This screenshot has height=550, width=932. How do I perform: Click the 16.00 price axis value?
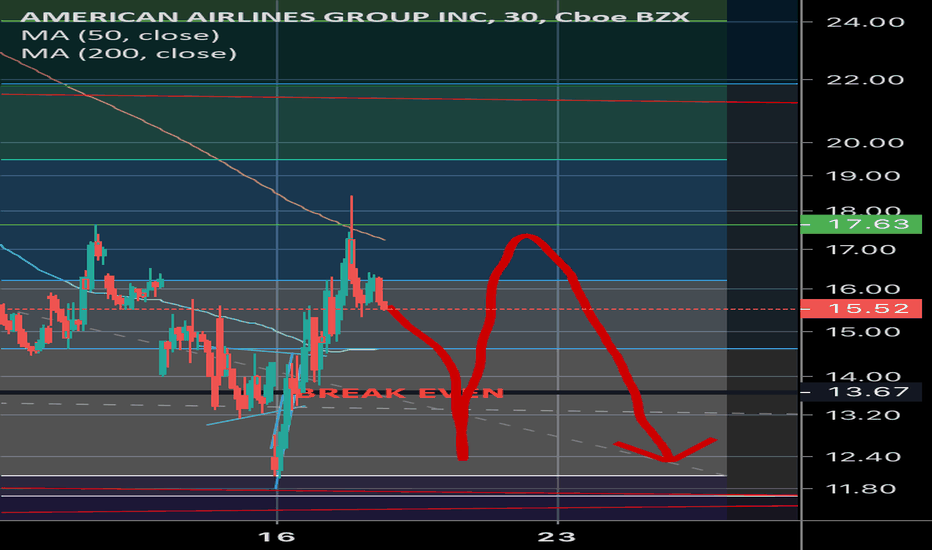click(x=865, y=290)
